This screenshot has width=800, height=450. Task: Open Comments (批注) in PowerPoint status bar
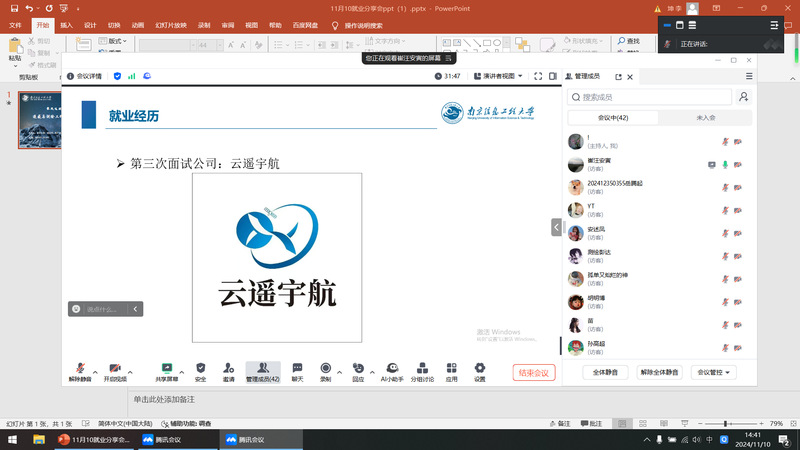click(592, 423)
